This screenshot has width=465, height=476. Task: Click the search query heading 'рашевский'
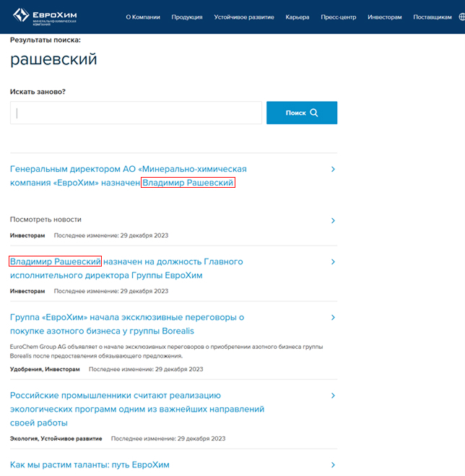(x=53, y=59)
